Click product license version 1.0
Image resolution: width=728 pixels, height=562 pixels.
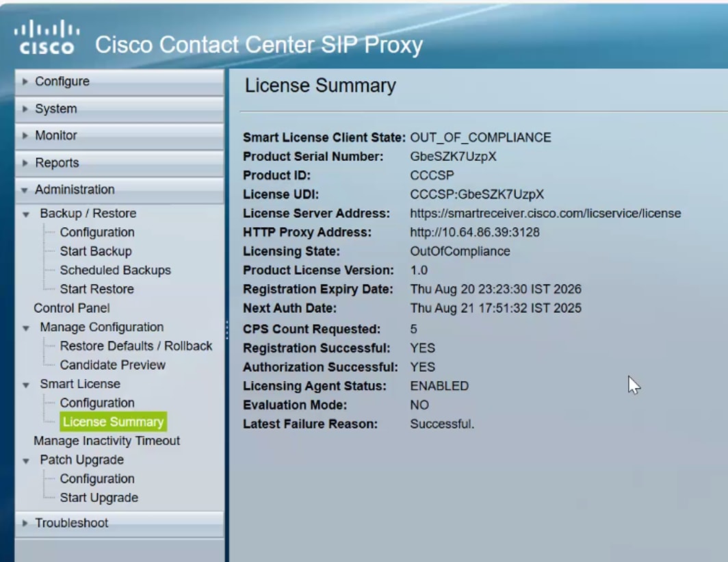(419, 270)
